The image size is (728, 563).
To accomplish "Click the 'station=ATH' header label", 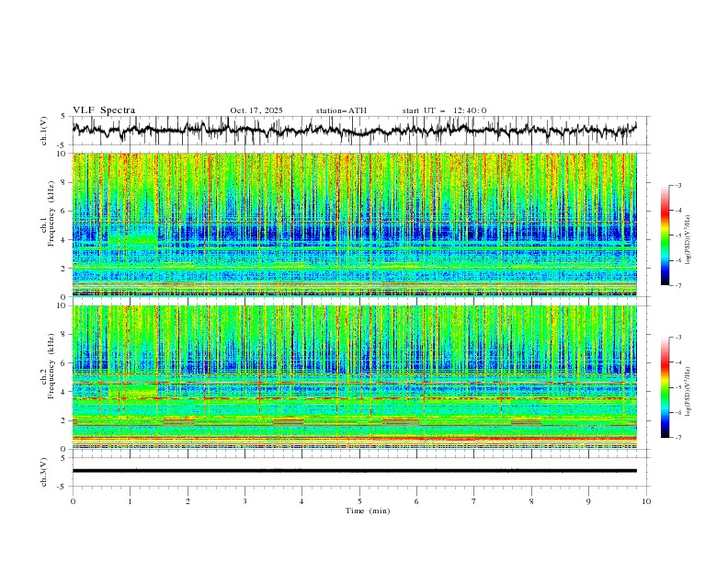I will pos(341,110).
